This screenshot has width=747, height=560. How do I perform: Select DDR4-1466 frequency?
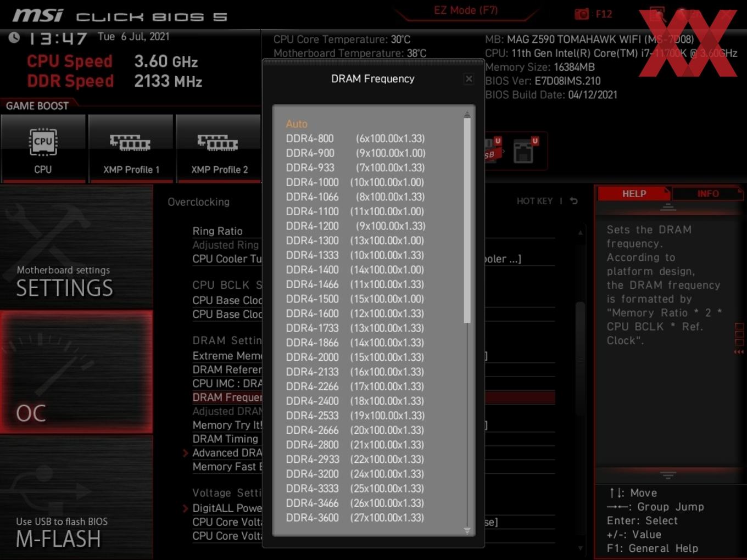(x=355, y=284)
